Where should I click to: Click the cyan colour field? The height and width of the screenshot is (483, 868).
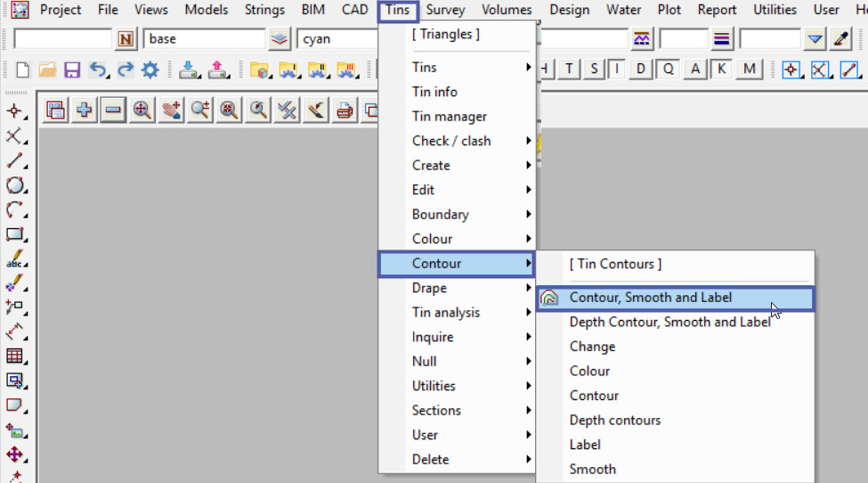click(x=338, y=39)
